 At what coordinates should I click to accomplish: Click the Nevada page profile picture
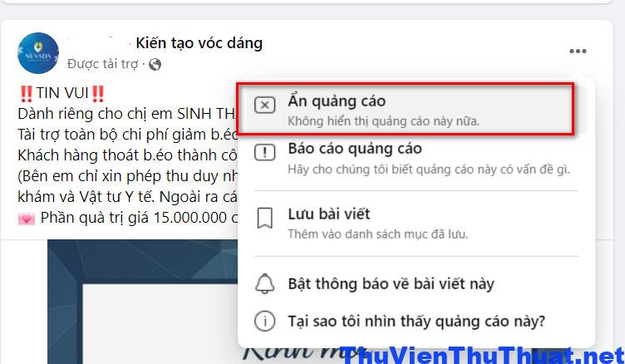[38, 53]
